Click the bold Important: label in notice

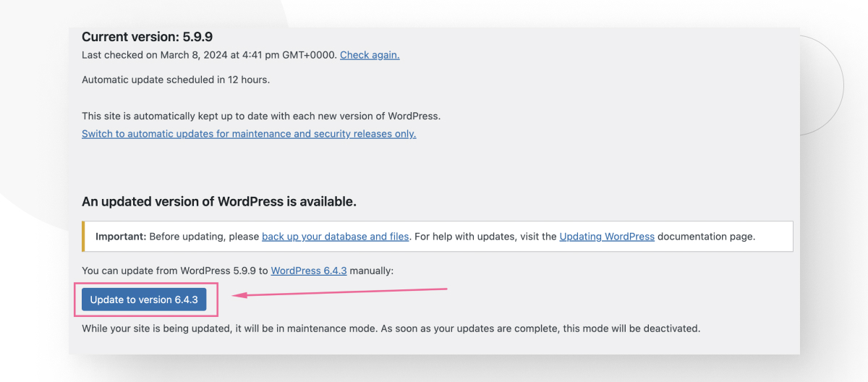121,237
